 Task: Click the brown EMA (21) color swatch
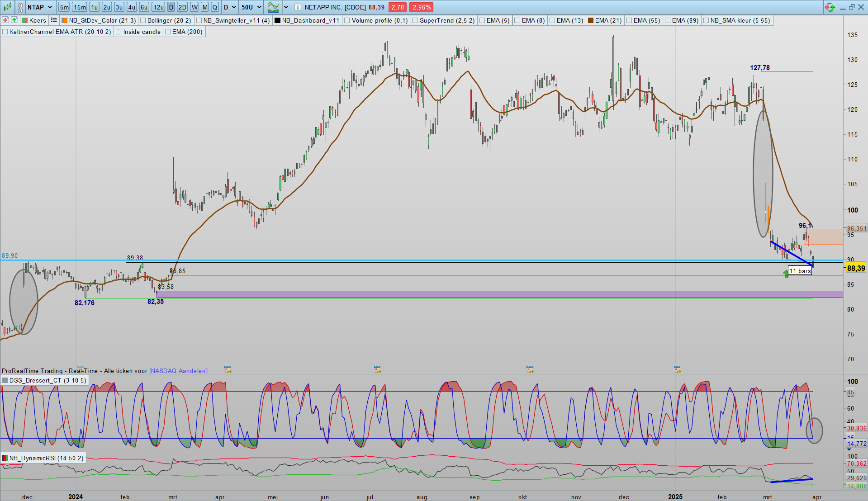[591, 20]
